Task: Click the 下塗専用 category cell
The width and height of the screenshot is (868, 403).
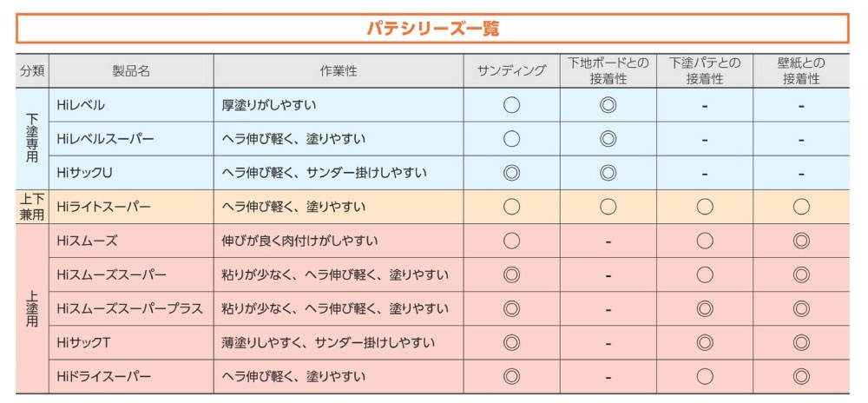Action: tap(32, 139)
